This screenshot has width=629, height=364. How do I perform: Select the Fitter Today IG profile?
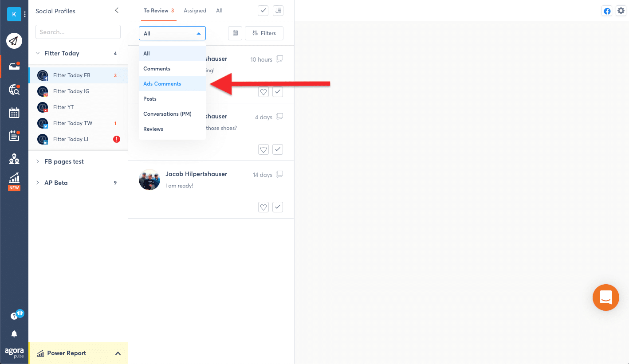tap(78, 91)
